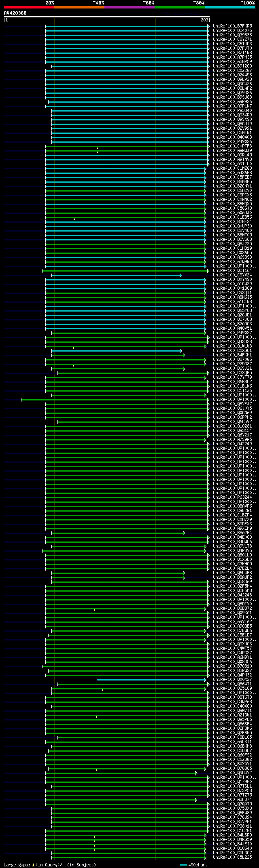This screenshot has width=259, height=868.
Task: Select hit label UniRef100_C1BLK6
Action: coord(232,386)
